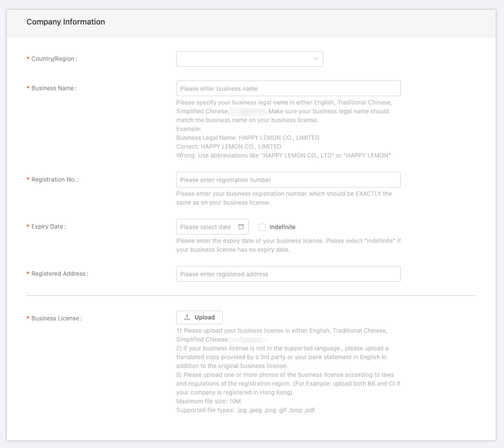Click the "Registered Address" field label
This screenshot has height=448, width=504.
(x=59, y=274)
